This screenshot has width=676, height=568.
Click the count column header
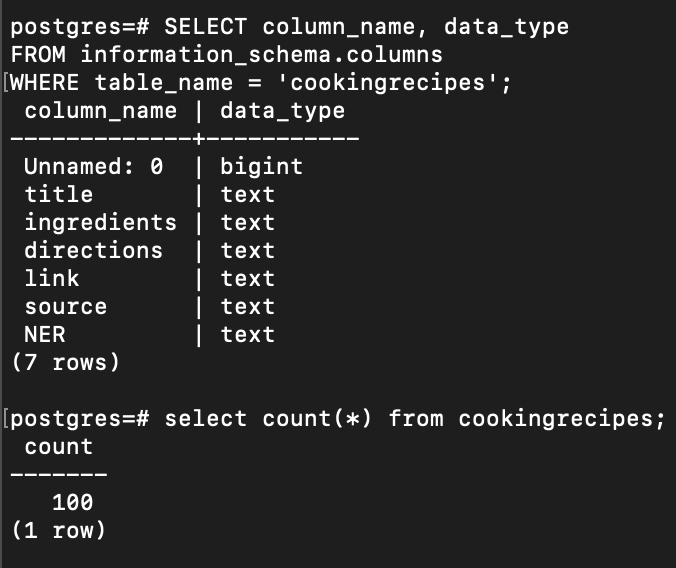[59, 447]
